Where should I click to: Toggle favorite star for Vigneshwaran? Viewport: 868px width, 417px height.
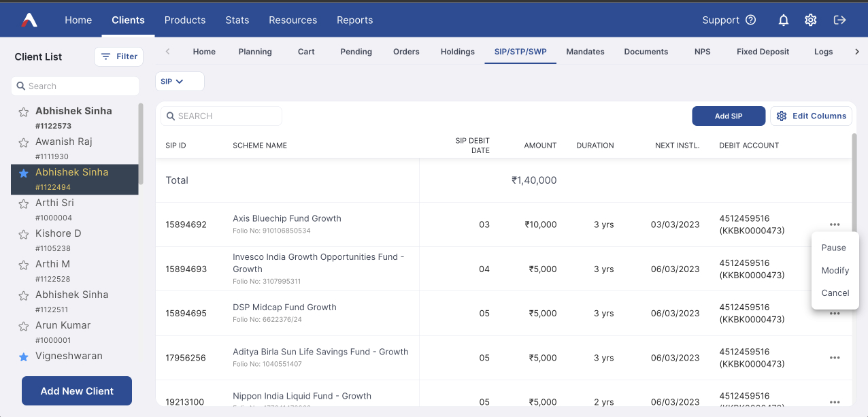click(24, 356)
